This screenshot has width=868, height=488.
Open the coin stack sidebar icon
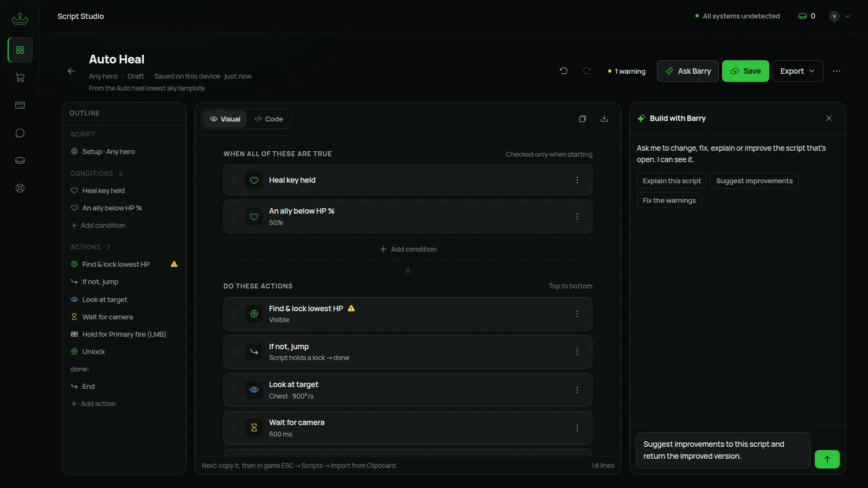tap(20, 160)
